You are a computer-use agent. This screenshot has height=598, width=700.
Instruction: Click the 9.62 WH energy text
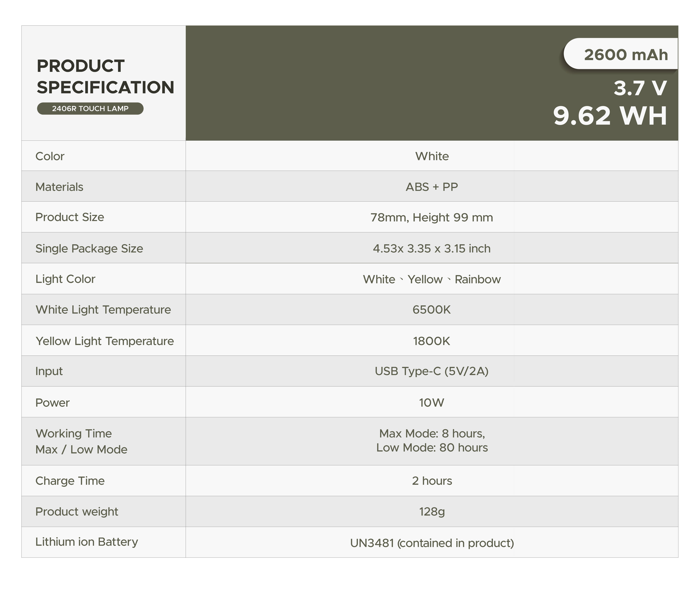(x=610, y=116)
